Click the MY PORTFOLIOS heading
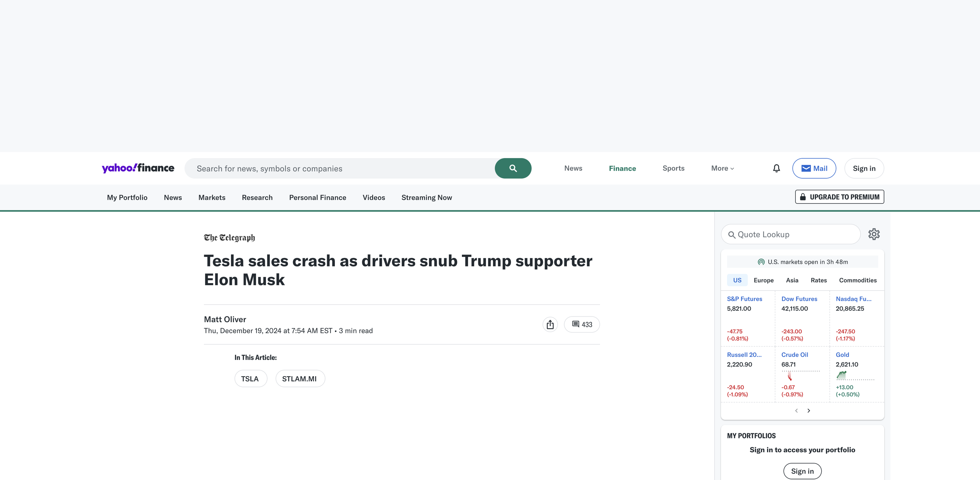This screenshot has width=980, height=480. tap(751, 436)
